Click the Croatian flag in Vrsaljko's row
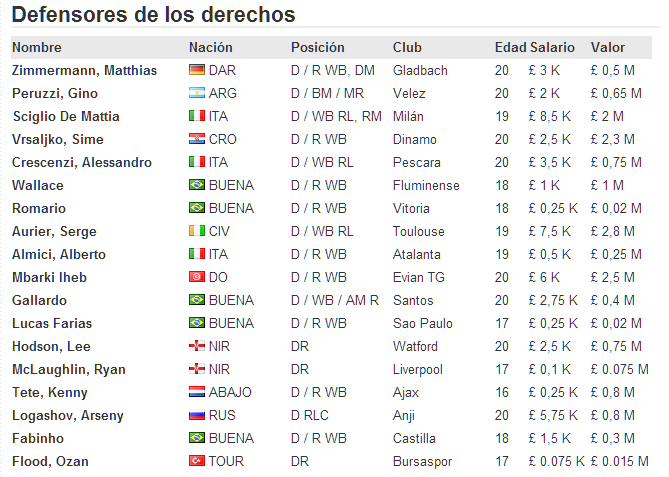Viewport: 669px width, 477px height. (x=197, y=139)
